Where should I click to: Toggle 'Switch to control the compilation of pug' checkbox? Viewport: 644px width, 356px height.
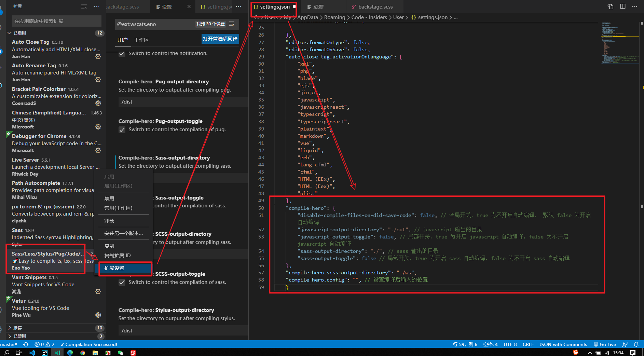pyautogui.click(x=122, y=129)
